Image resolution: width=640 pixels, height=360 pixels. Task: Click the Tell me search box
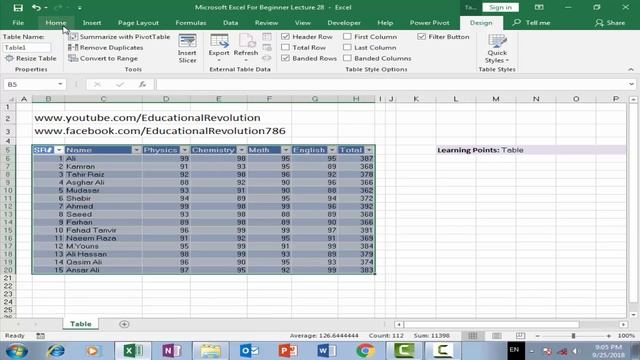(x=531, y=23)
